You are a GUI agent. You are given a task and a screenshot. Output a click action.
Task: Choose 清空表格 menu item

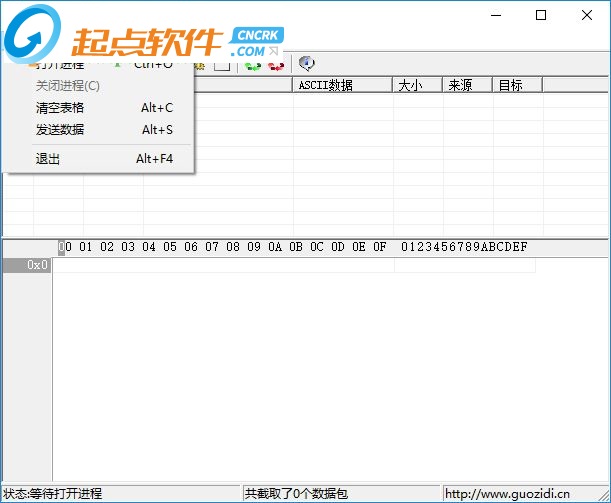click(99, 108)
